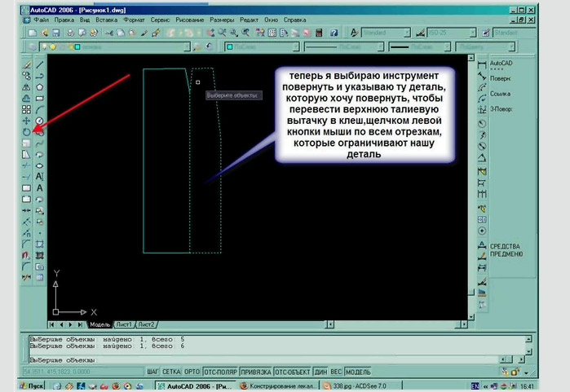
Task: Toggle СЕТКА grid display
Action: click(170, 372)
